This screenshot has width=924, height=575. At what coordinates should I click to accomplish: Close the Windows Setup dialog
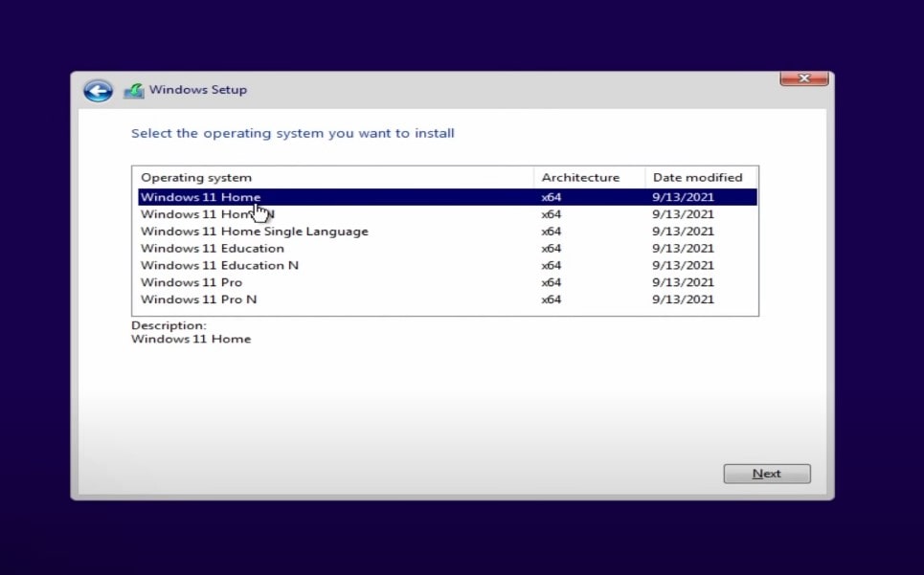803,78
